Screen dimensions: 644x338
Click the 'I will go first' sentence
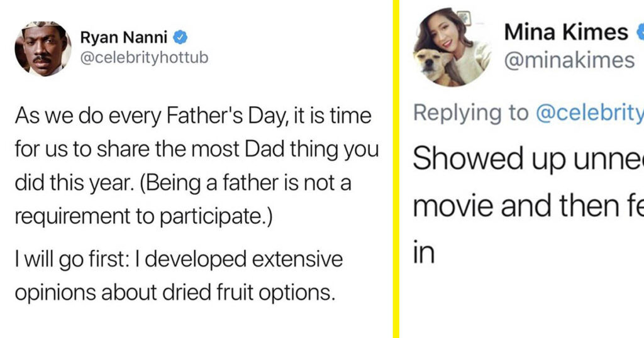pos(179,259)
